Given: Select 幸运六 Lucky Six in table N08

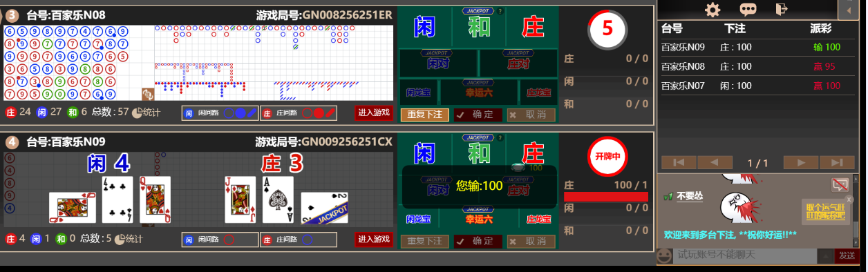Looking at the screenshot, I should (478, 92).
